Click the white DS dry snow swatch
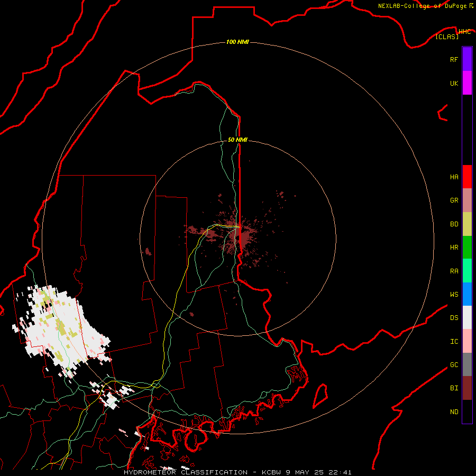476x476 pixels. 467,317
